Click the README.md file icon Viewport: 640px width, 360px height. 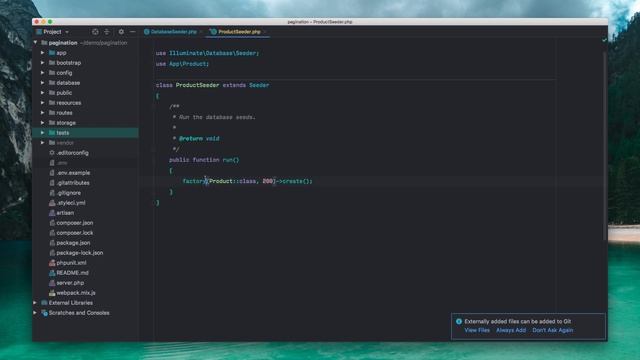pyautogui.click(x=52, y=273)
